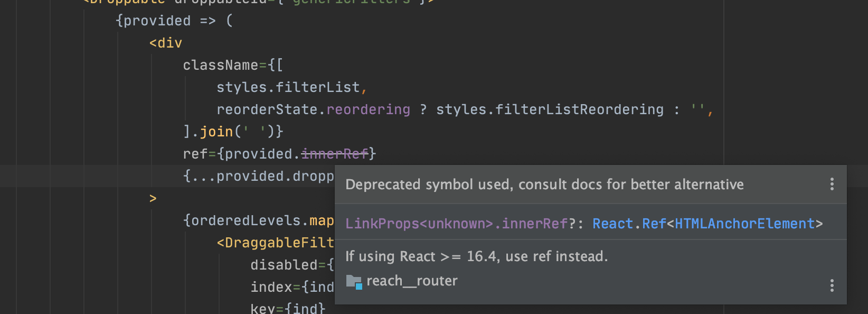Image resolution: width=868 pixels, height=314 pixels.
Task: Click the ref= attribute name
Action: click(x=195, y=154)
